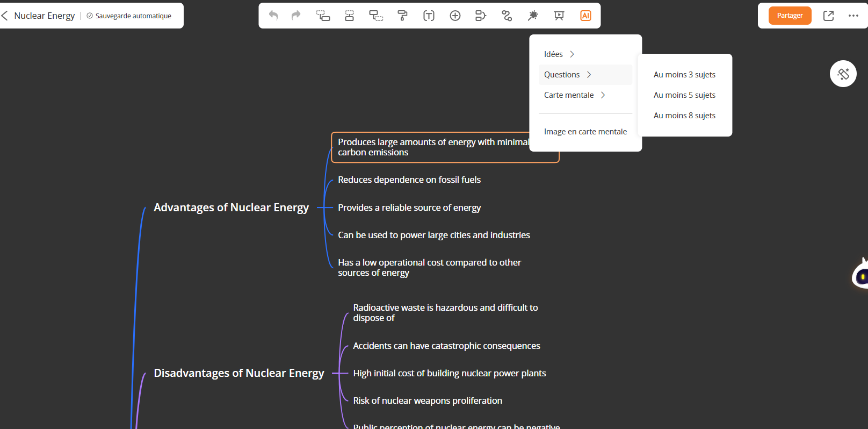Select the format painter roller icon

pyautogui.click(x=402, y=16)
